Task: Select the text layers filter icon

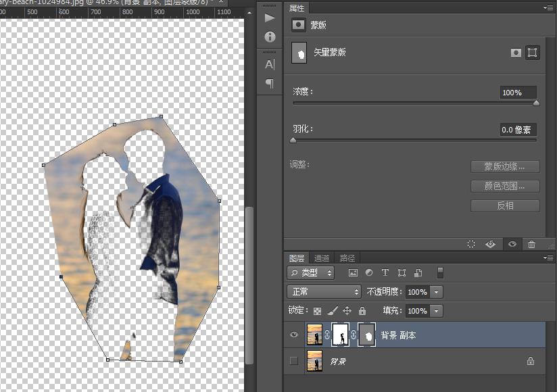Action: point(385,272)
